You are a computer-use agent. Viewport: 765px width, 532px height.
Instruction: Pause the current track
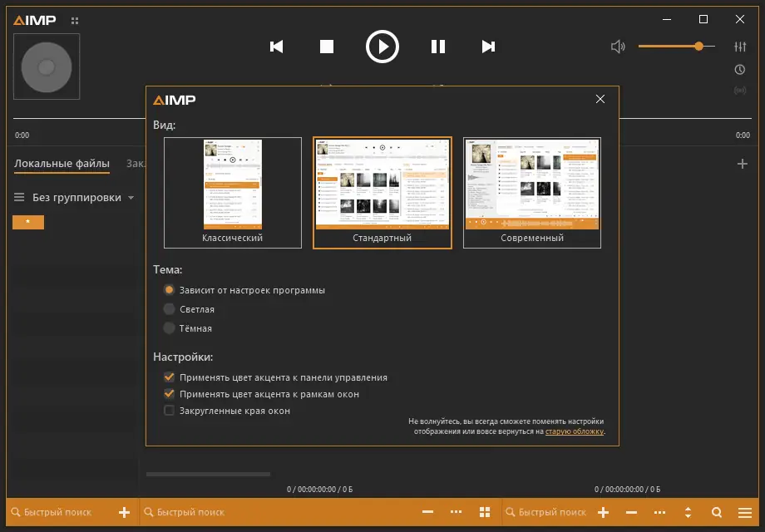pos(437,47)
